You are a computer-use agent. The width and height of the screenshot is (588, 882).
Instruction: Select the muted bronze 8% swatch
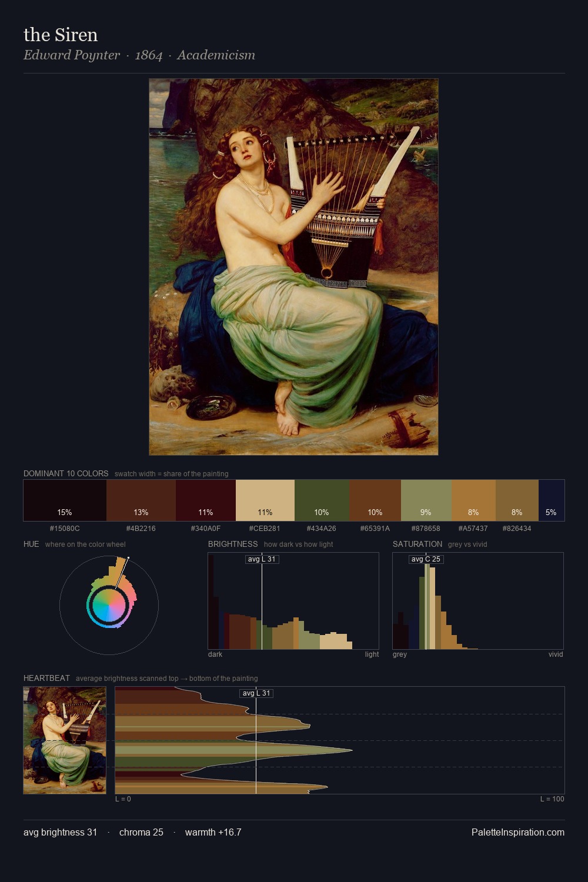coord(517,500)
